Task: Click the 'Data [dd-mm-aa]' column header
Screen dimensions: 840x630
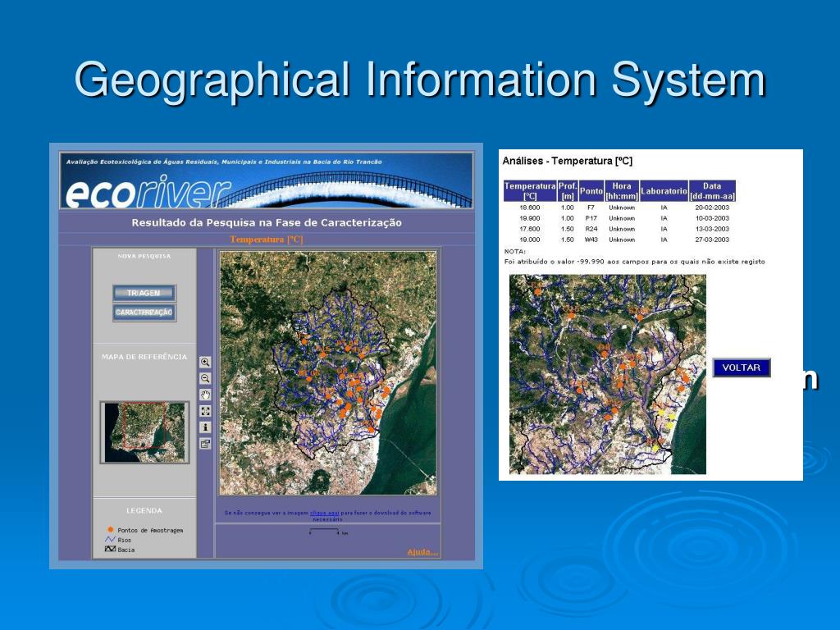Action: tap(712, 190)
